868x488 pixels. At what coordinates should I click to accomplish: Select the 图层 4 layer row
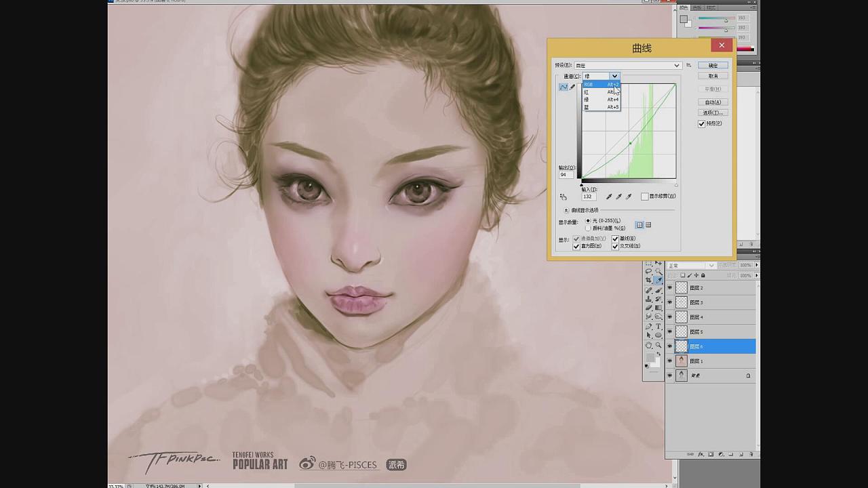(711, 317)
